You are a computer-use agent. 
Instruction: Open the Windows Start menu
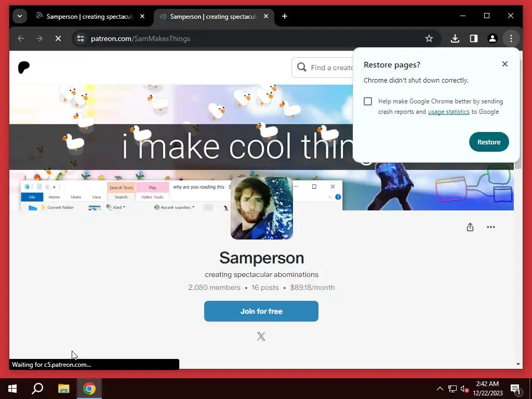(x=12, y=389)
